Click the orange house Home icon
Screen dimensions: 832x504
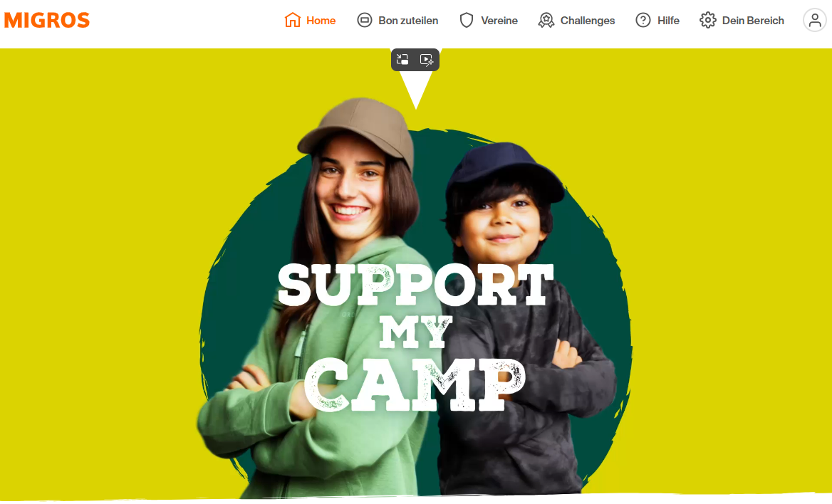pyautogui.click(x=292, y=20)
